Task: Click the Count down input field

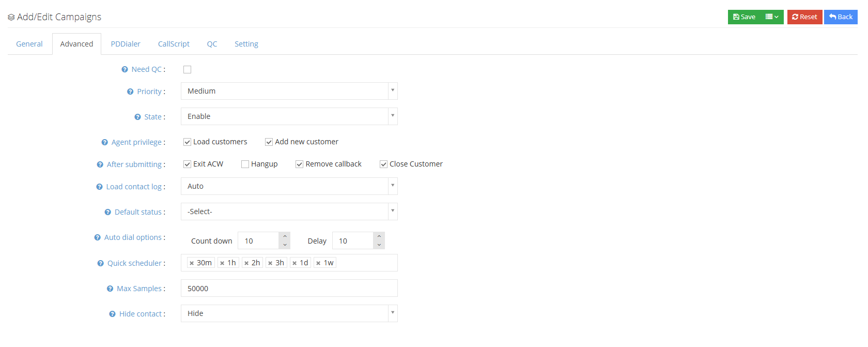Action: tap(258, 240)
